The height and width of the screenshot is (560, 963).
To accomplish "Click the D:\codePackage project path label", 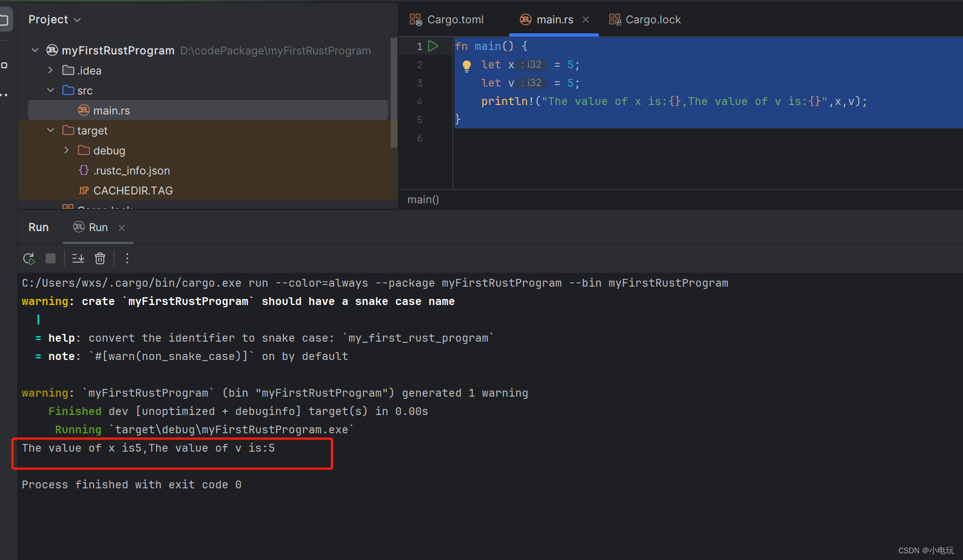I will tap(275, 51).
